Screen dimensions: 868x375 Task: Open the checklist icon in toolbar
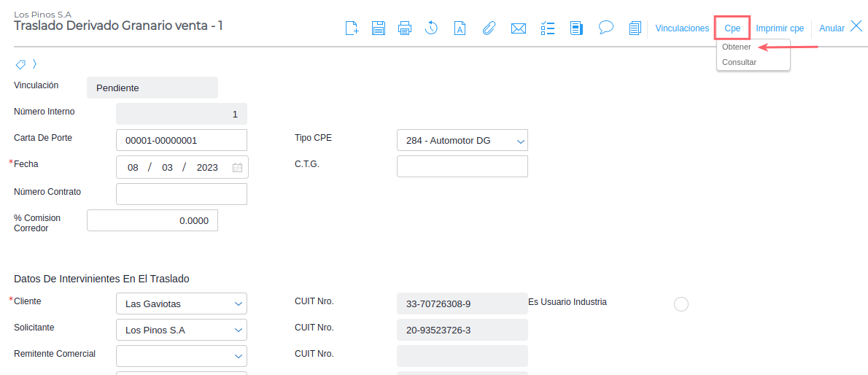tap(548, 28)
